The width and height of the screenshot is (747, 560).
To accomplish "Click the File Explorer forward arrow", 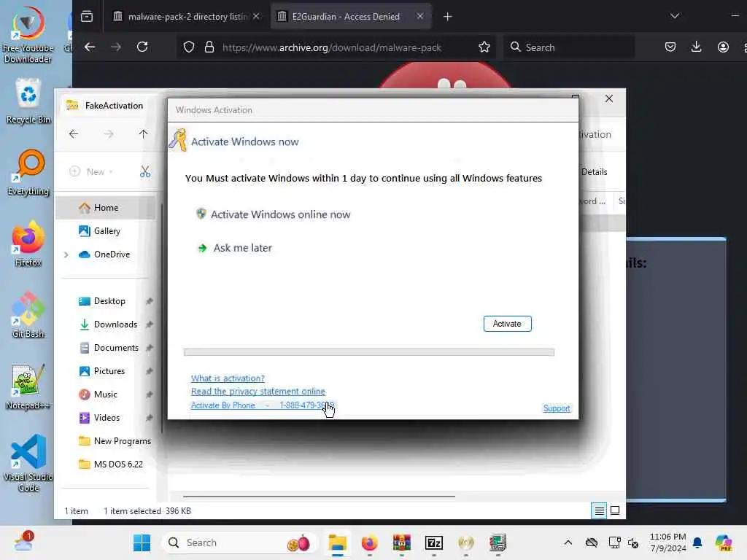I will point(109,134).
